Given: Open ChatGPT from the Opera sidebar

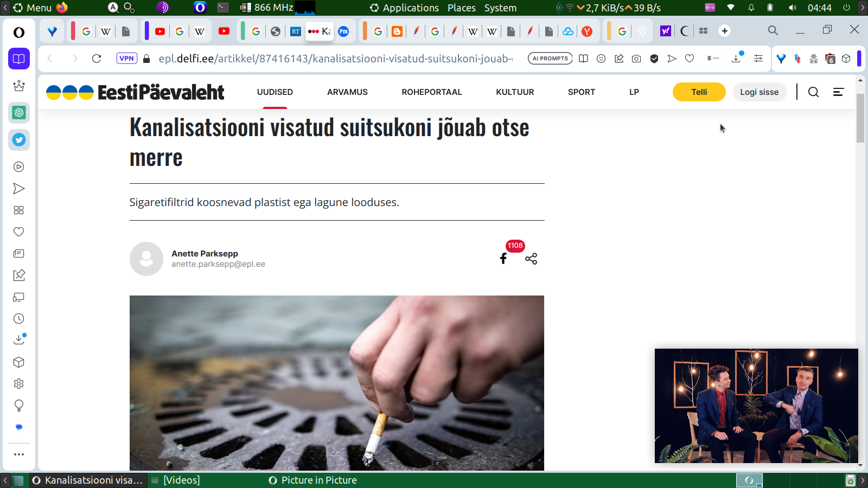Looking at the screenshot, I should pyautogui.click(x=19, y=113).
